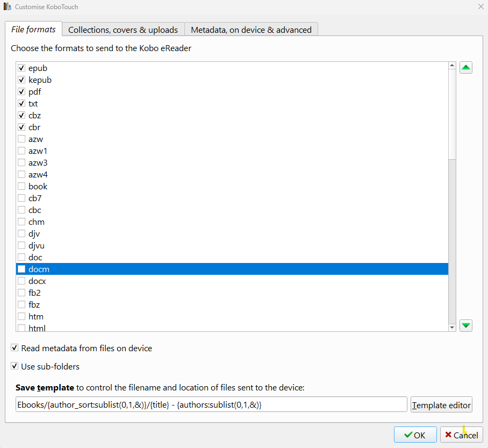
Task: Select the cbz row label
Action: [x=34, y=115]
